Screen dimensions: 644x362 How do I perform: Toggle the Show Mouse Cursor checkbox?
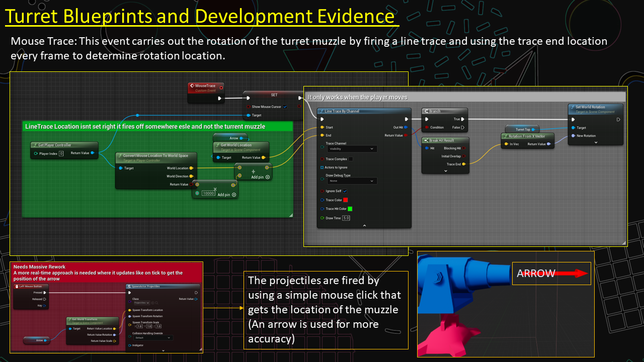[x=285, y=107]
